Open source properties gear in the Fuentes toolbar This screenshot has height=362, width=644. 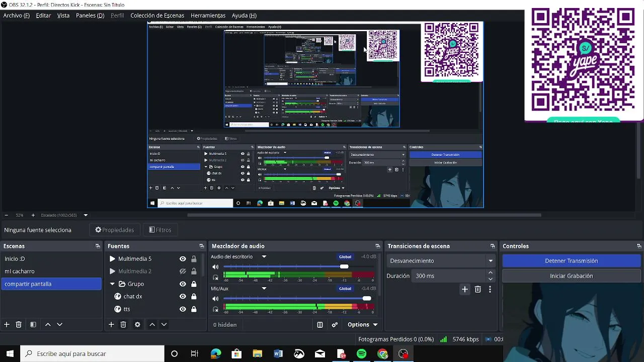[137, 325]
